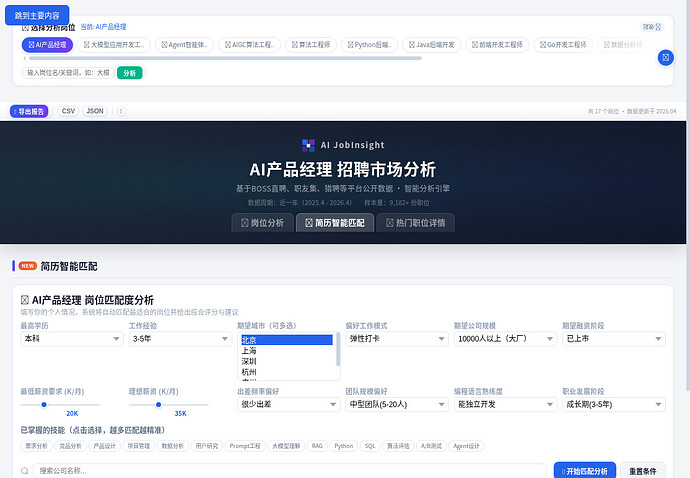Toggle the 大模型理解 skill chip
690x478 pixels.
(x=286, y=446)
